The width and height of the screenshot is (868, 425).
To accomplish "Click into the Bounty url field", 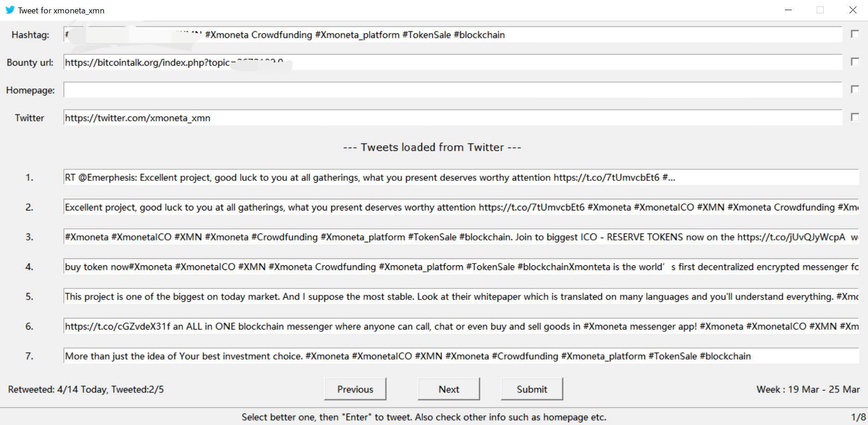I will [453, 62].
